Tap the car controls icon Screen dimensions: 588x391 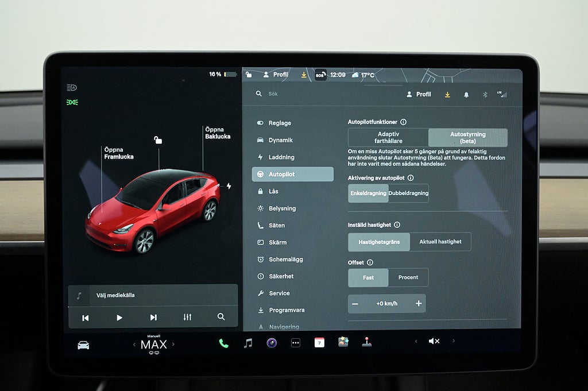(x=83, y=344)
